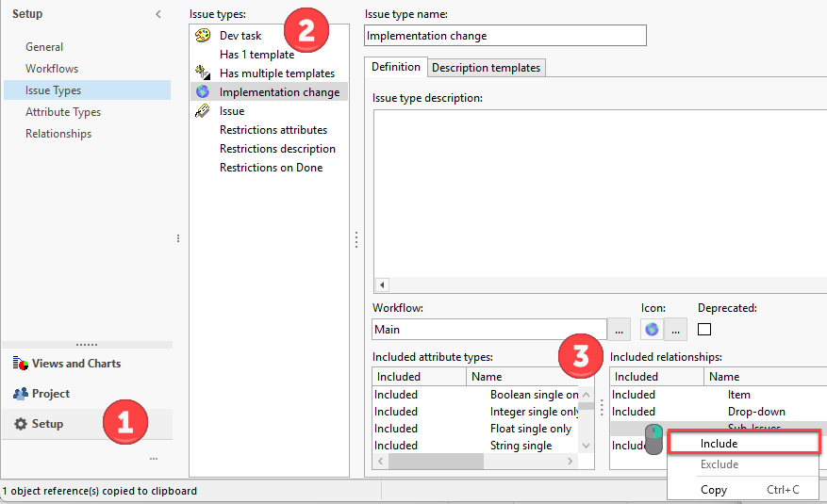
Task: Click Included status of Drop-down row
Action: [x=634, y=412]
